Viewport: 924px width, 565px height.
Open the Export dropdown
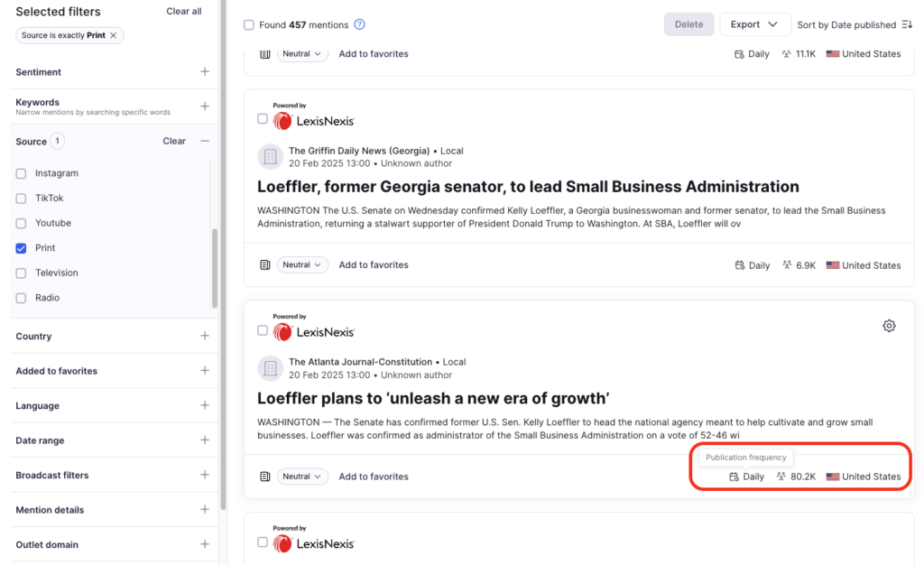coord(754,25)
